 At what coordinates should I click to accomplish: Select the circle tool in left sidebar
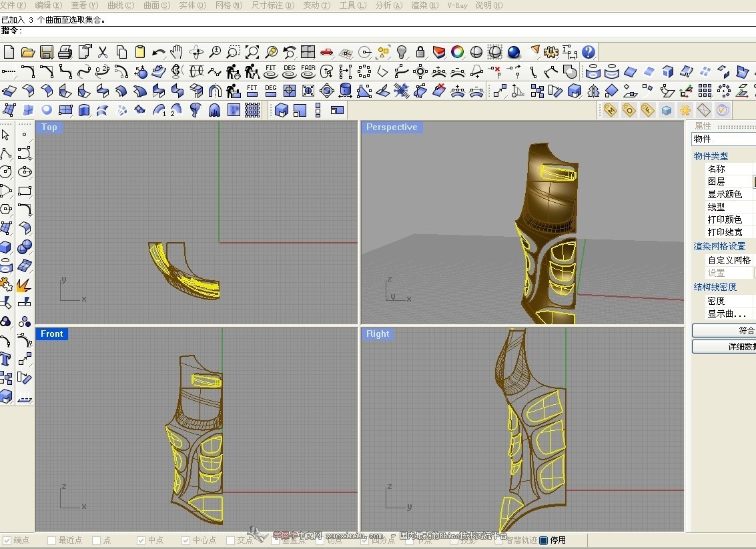(6, 172)
